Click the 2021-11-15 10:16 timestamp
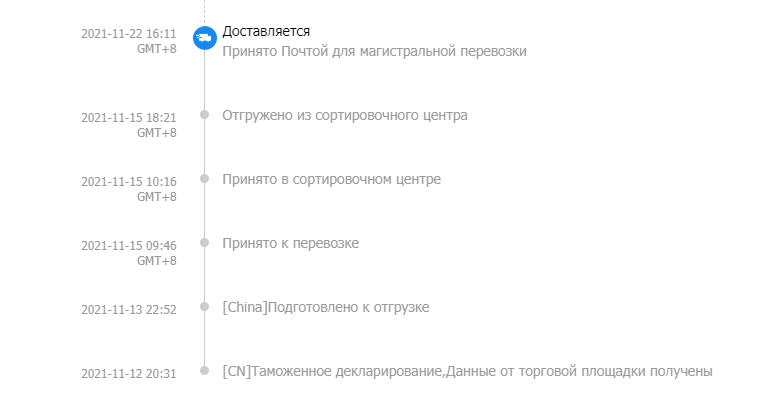This screenshot has width=765, height=417. coord(128,181)
